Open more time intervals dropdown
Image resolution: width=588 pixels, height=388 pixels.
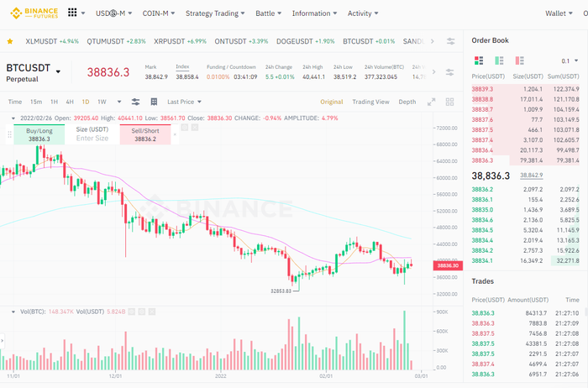tap(119, 102)
